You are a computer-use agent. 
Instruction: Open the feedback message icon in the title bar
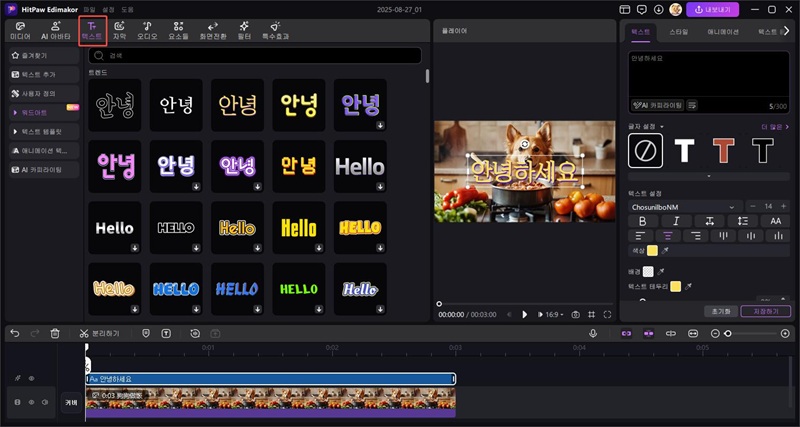pos(642,10)
